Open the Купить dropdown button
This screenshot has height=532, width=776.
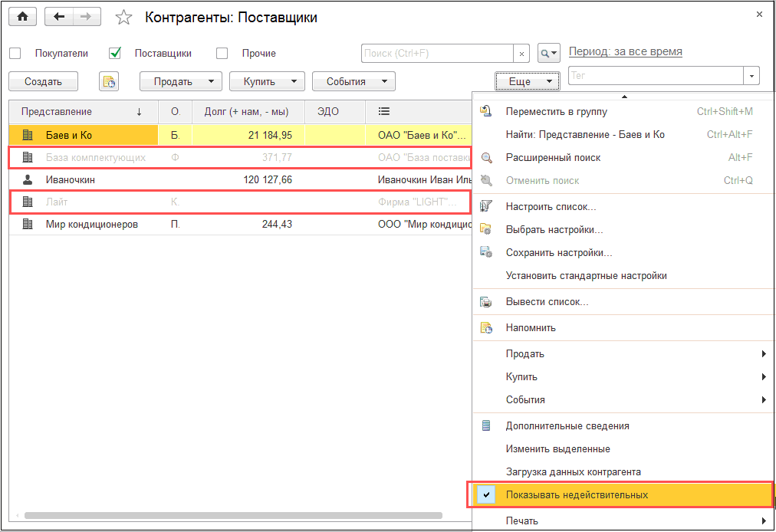(x=267, y=82)
